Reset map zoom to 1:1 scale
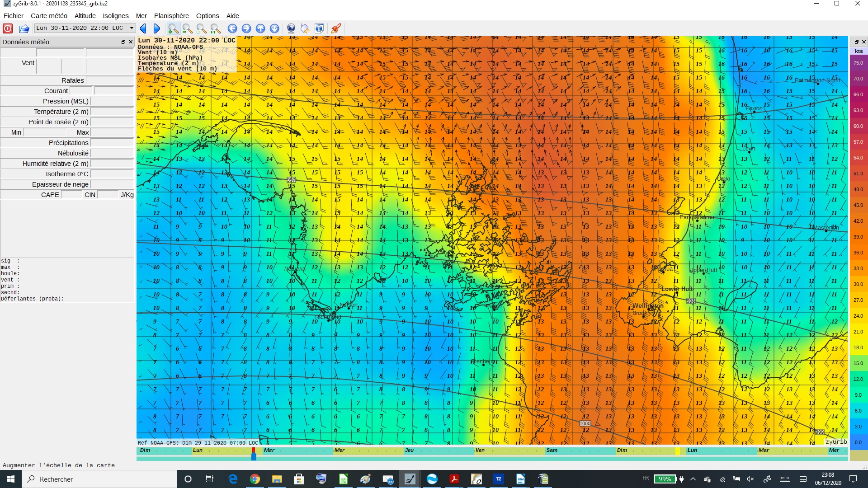This screenshot has height=488, width=868. 216,28
